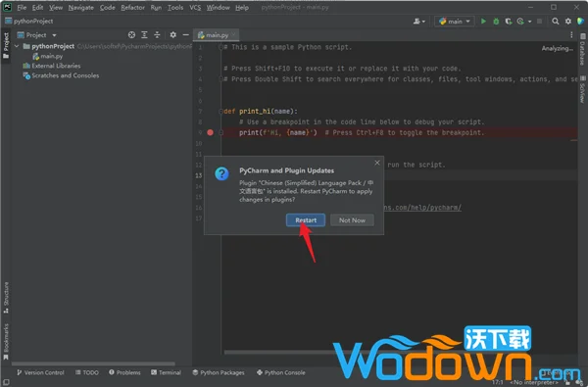Open the Help menu
Screen dimensions: 588x387
tap(242, 8)
